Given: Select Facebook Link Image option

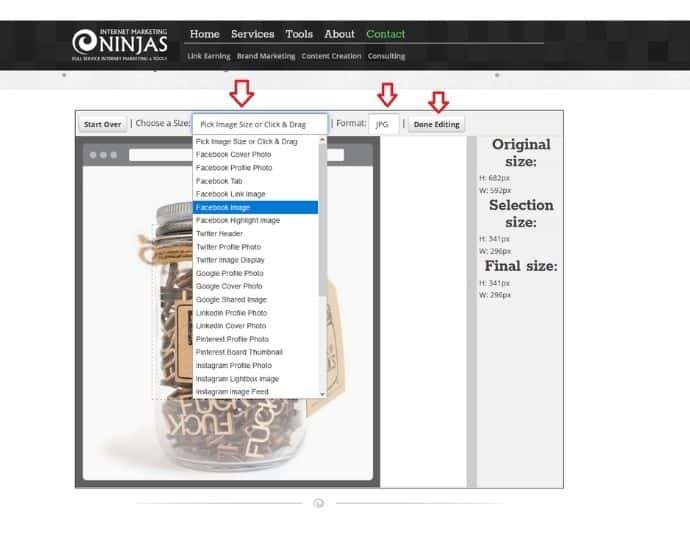Looking at the screenshot, I should pyautogui.click(x=255, y=194).
